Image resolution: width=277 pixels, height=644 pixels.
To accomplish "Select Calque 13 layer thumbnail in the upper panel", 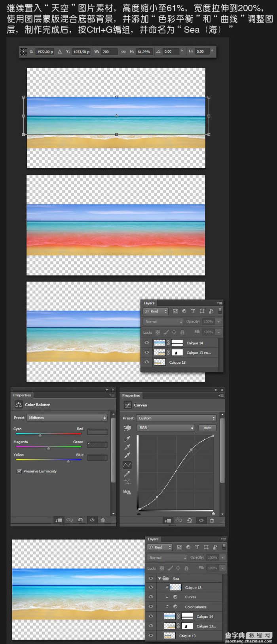I will click(x=159, y=362).
